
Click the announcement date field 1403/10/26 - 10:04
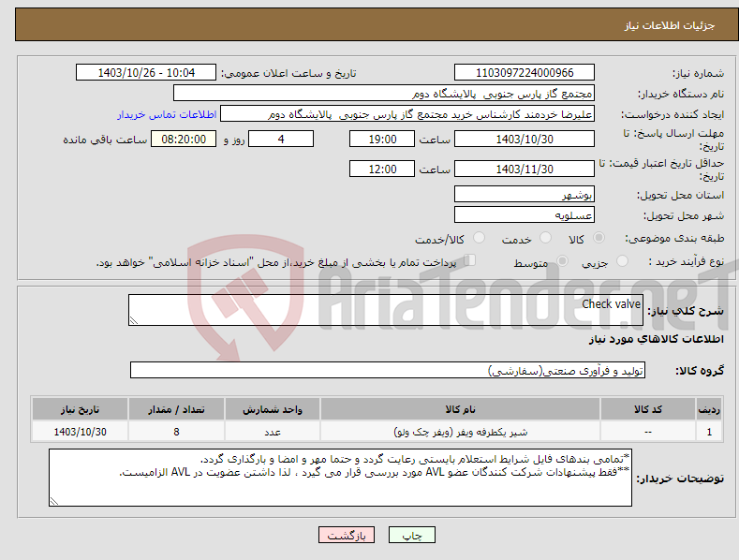tap(146, 73)
